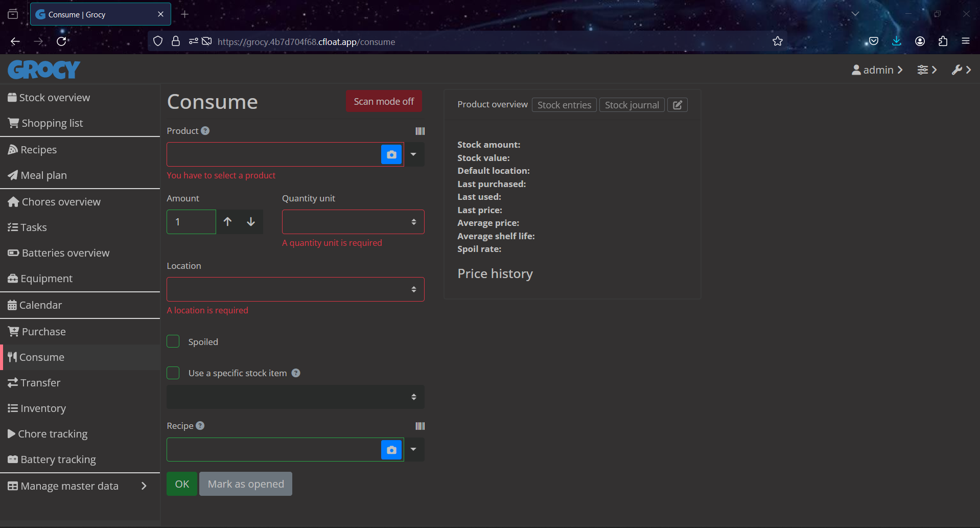Click help icon beside specific stock item

pyautogui.click(x=296, y=373)
